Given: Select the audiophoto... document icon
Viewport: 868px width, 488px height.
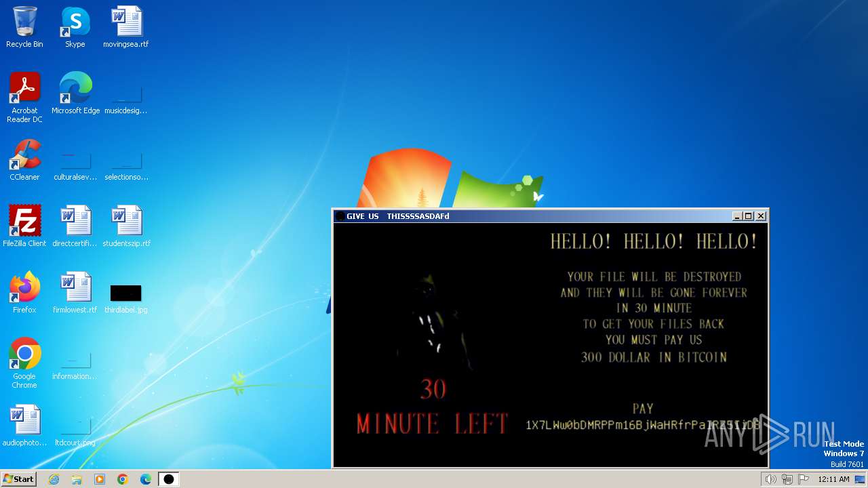Looking at the screenshot, I should tap(24, 426).
